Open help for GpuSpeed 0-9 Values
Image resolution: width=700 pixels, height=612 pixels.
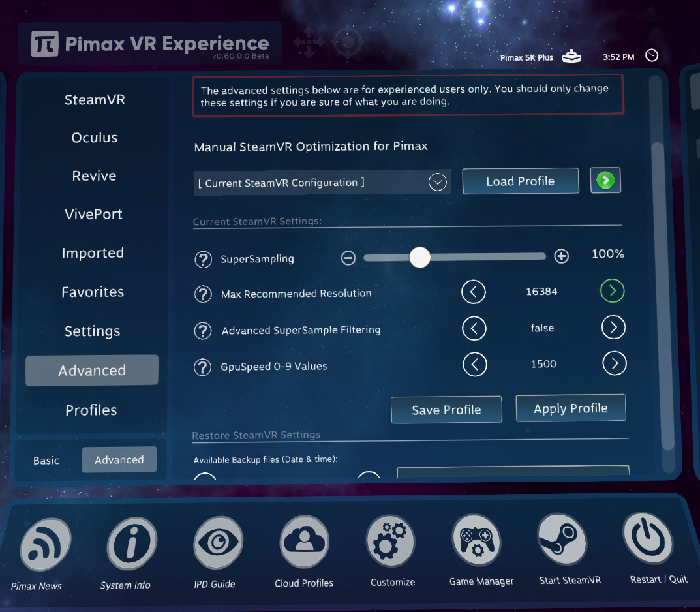(x=202, y=367)
